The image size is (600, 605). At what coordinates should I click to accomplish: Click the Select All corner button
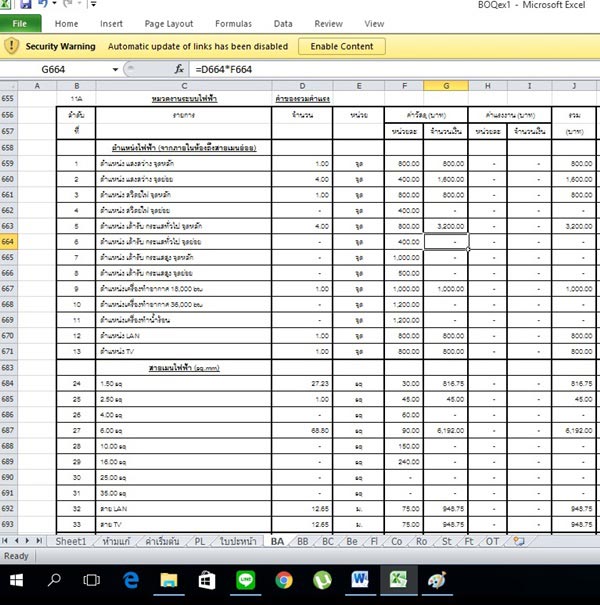pos(8,86)
